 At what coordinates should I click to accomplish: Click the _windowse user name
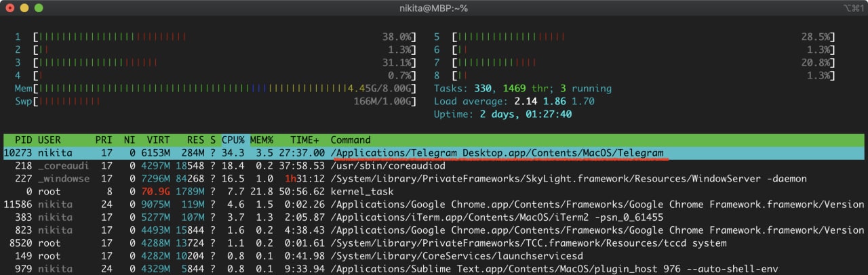pos(63,179)
